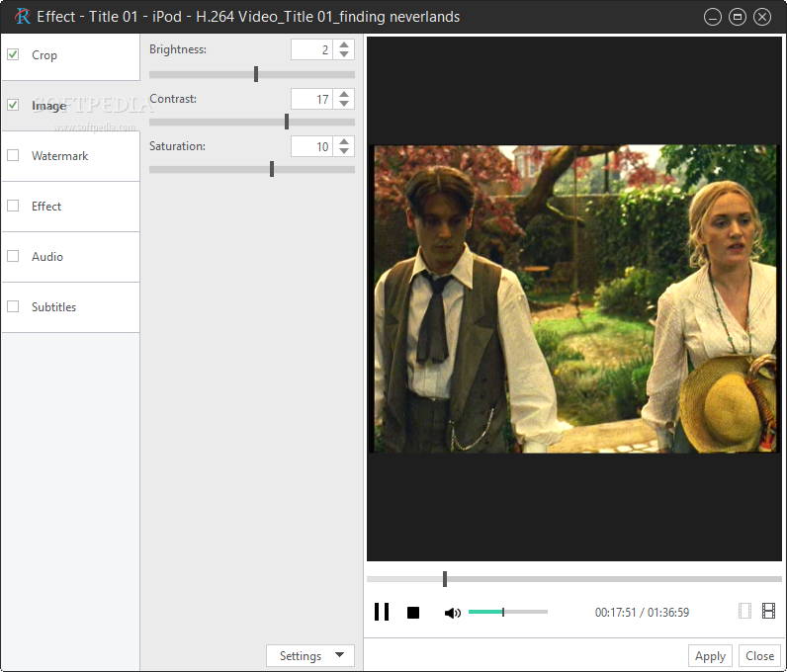Viewport: 787px width, 672px height.
Task: Decrease Contrast with the down arrow
Action: pos(344,104)
